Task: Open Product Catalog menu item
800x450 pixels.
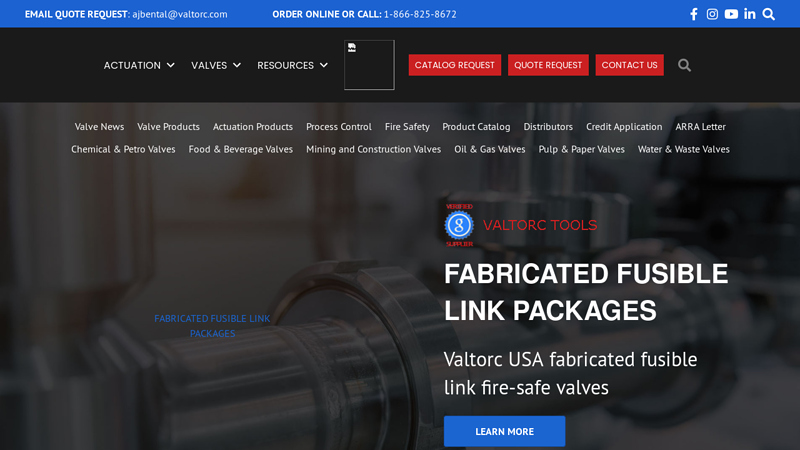Action: 476,127
